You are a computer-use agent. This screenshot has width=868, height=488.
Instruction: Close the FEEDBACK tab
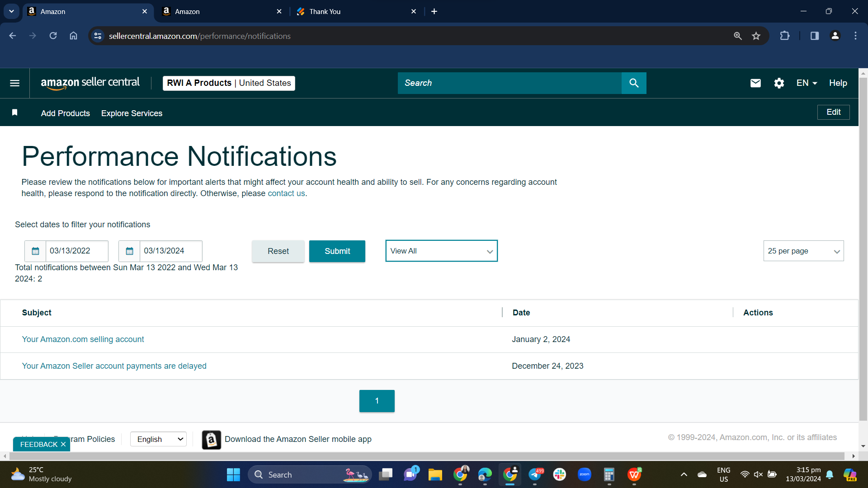(x=63, y=445)
